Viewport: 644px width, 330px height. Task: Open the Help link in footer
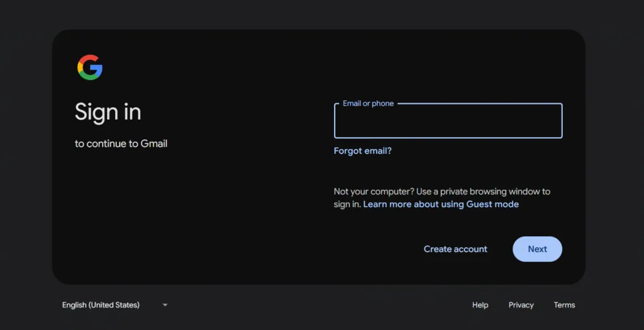(480, 305)
